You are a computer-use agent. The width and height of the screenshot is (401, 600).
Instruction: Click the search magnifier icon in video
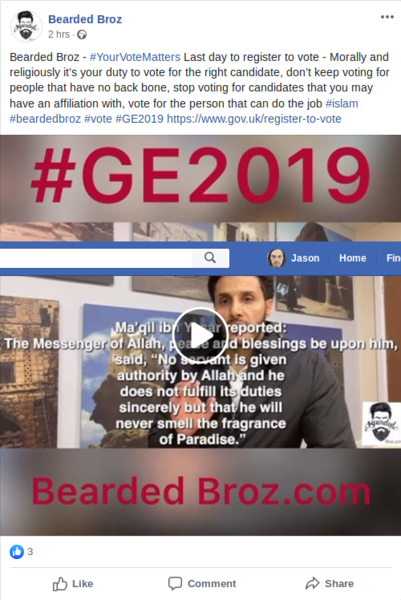pos(210,258)
